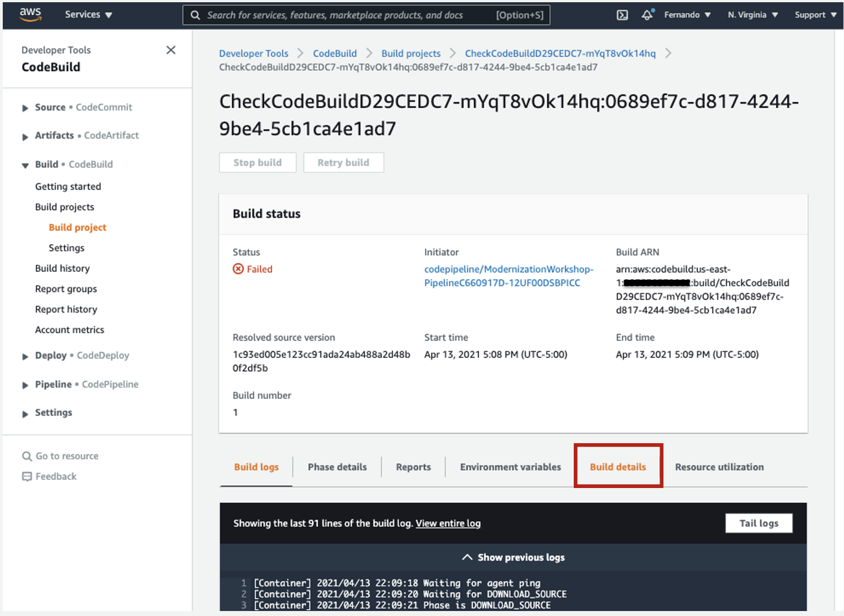Expand the Pipeline CodePipeline section
The image size is (844, 616).
25,385
